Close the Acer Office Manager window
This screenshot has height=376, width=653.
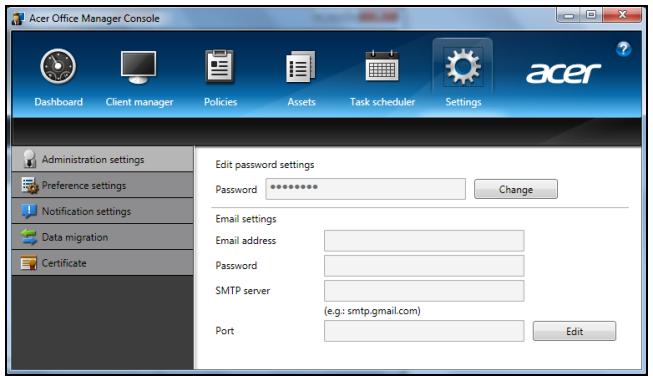(622, 15)
